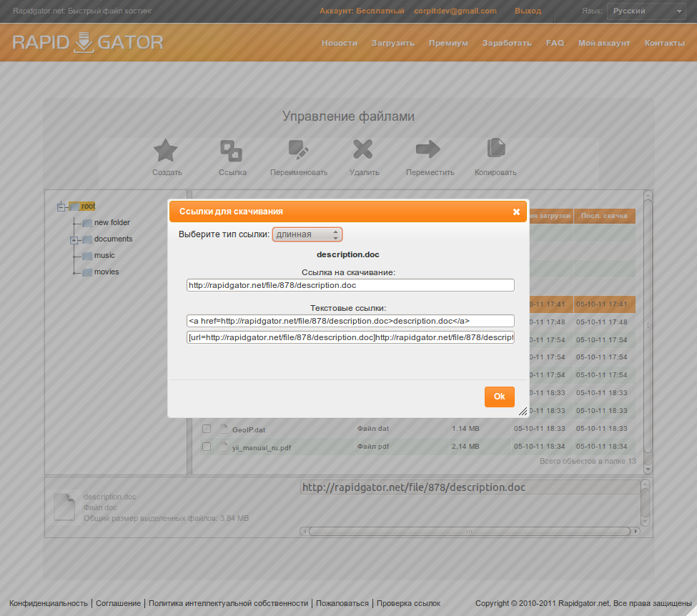Click the Копировать copy icon

pos(496,148)
